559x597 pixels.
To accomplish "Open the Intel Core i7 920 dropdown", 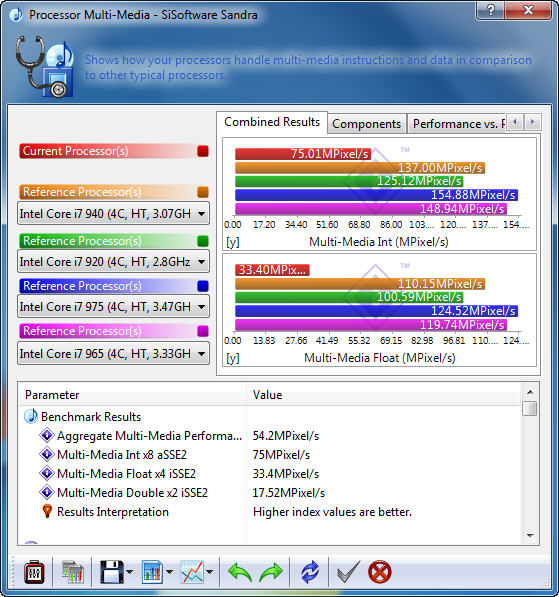I will (x=113, y=262).
